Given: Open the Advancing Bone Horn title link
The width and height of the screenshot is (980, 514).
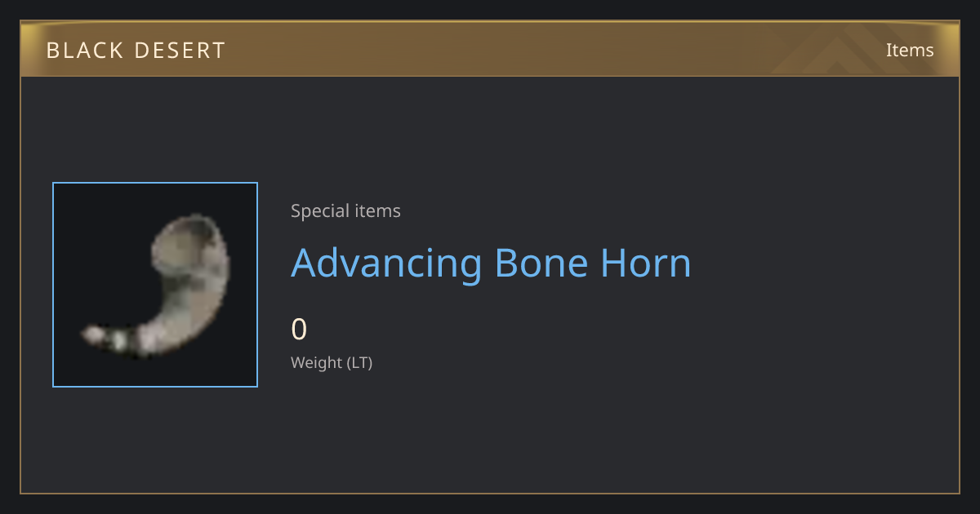Looking at the screenshot, I should 491,263.
